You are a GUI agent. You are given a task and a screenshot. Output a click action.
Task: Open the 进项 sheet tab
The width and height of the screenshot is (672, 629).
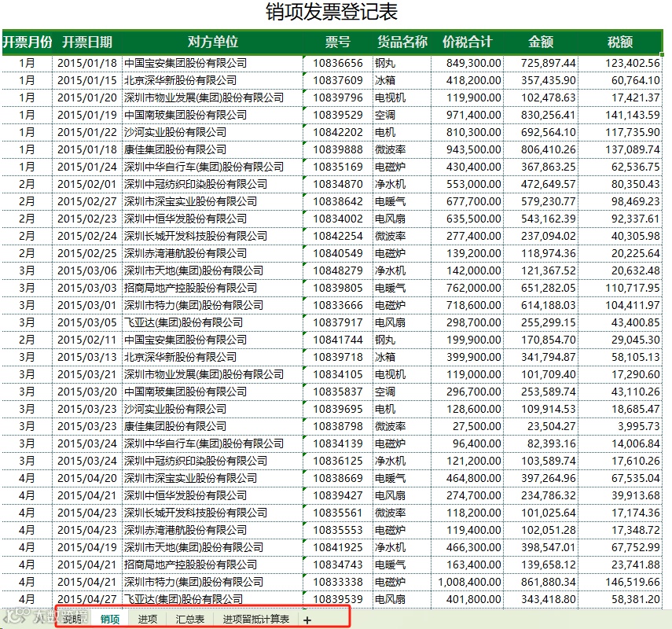coord(148,619)
